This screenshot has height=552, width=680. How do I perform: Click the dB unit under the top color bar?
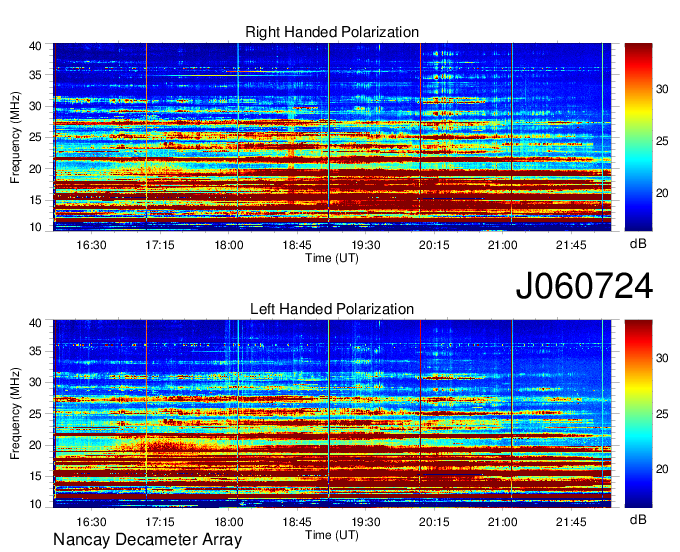point(638,244)
